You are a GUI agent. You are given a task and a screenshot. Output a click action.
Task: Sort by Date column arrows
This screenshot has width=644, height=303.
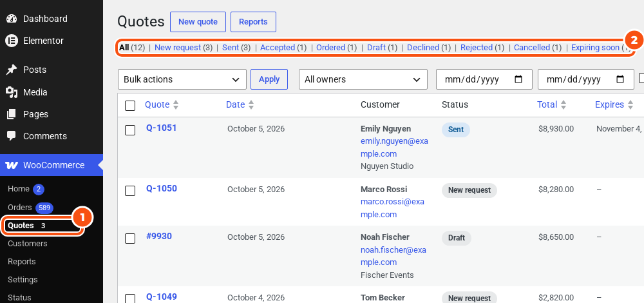[x=251, y=105]
